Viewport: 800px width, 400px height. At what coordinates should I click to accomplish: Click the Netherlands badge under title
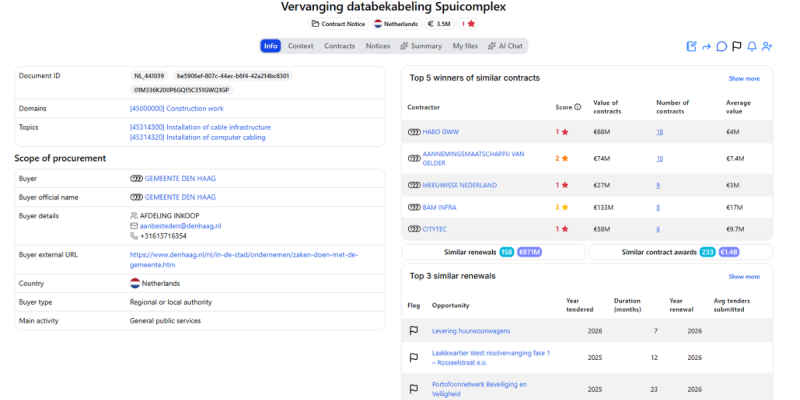pyautogui.click(x=396, y=24)
